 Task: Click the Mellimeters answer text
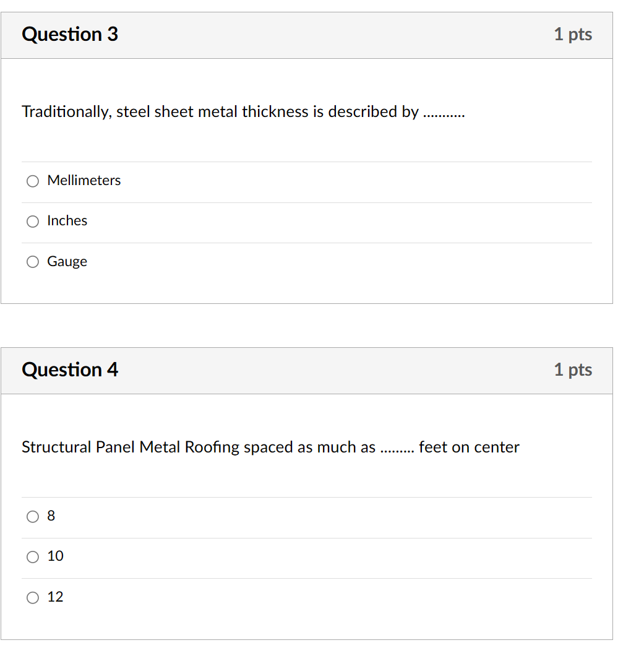[84, 180]
